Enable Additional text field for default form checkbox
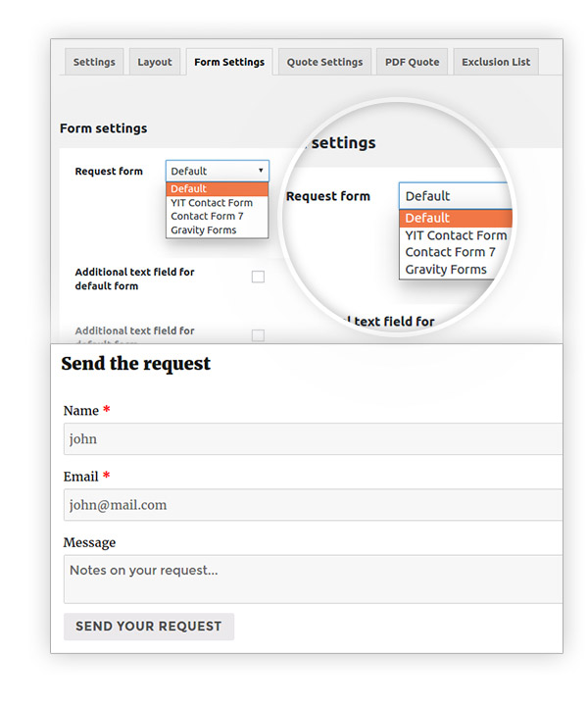Screen dimensions: 588x708 (258, 277)
